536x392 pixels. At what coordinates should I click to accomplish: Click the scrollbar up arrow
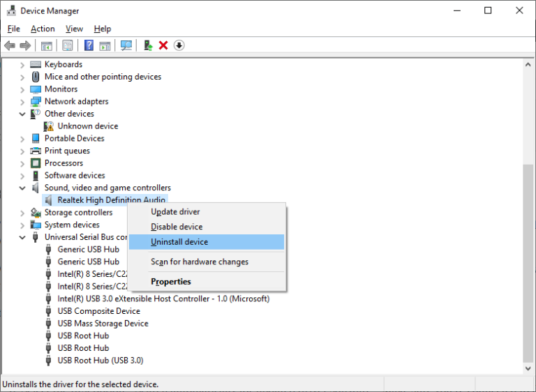coord(528,64)
